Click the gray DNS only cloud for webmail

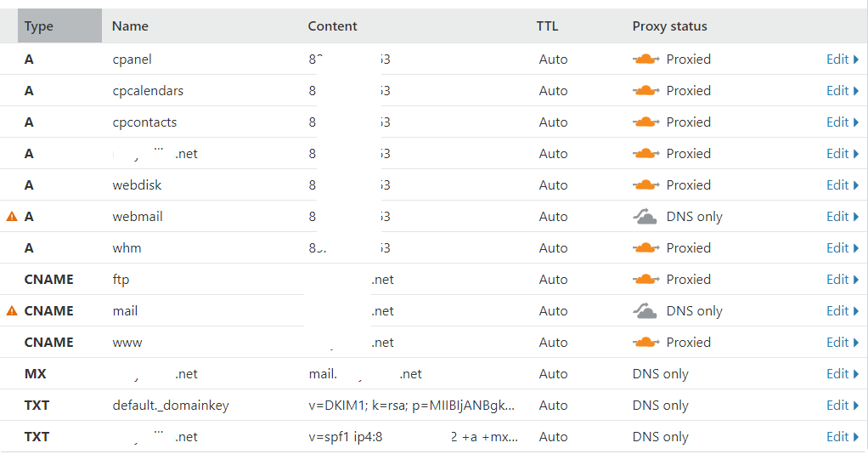(x=645, y=216)
